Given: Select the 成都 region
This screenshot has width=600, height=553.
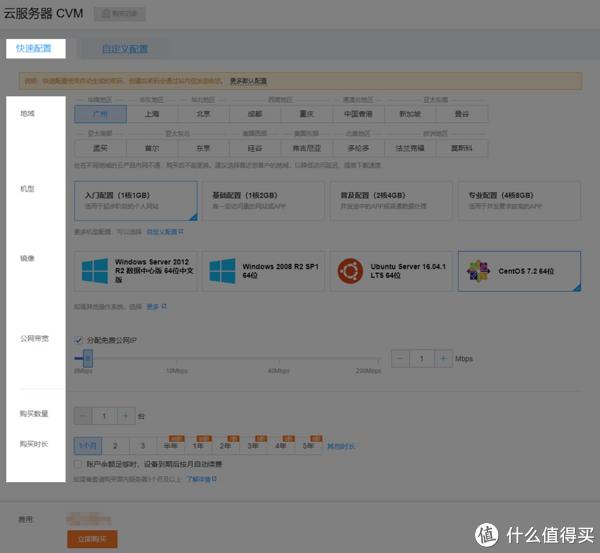Looking at the screenshot, I should click(x=255, y=114).
